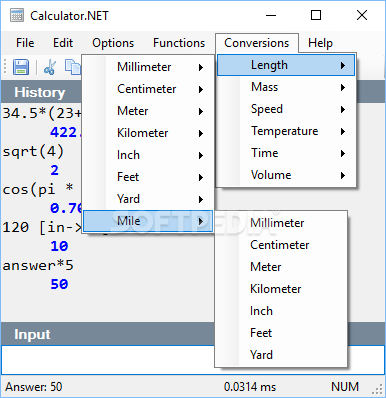Click the history result 10

click(59, 246)
